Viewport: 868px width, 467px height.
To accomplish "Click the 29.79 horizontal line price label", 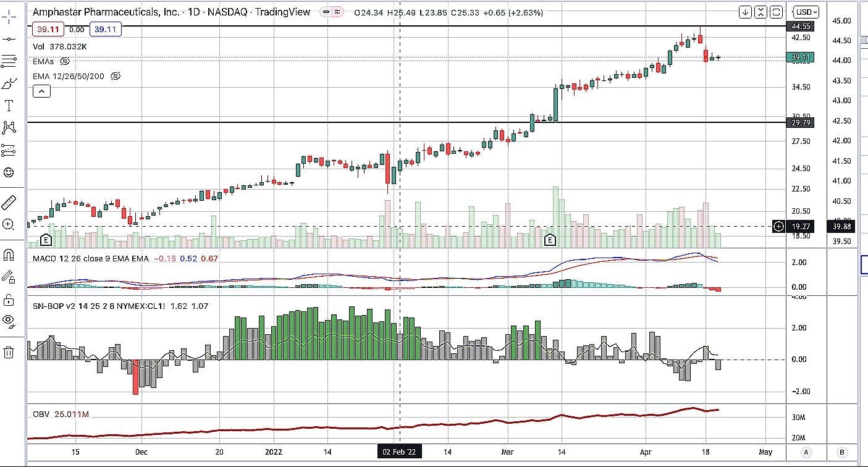I will tap(800, 123).
